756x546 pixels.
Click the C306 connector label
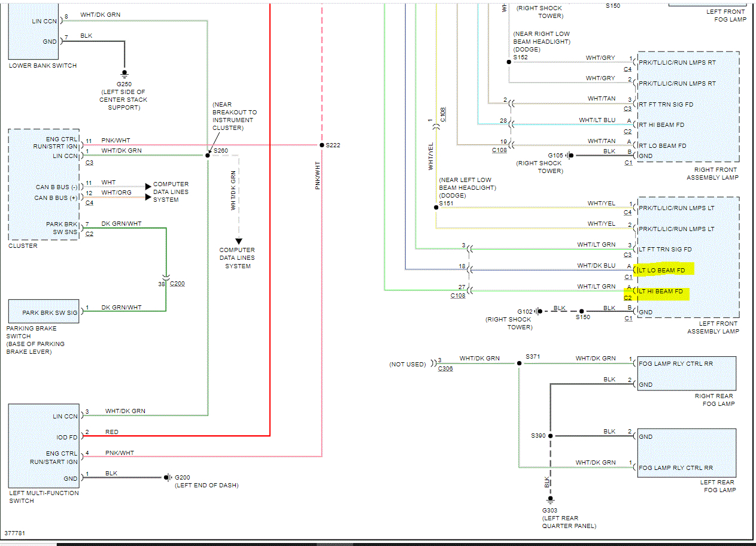pos(445,369)
